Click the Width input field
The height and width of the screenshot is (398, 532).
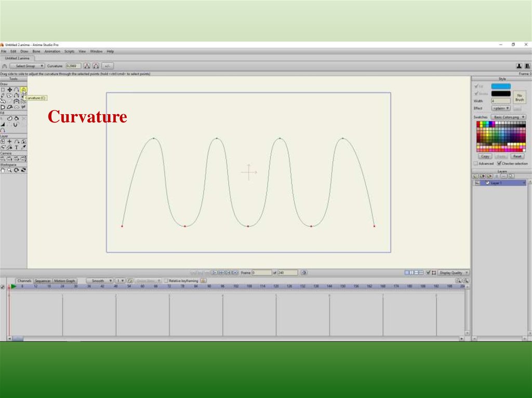501,101
